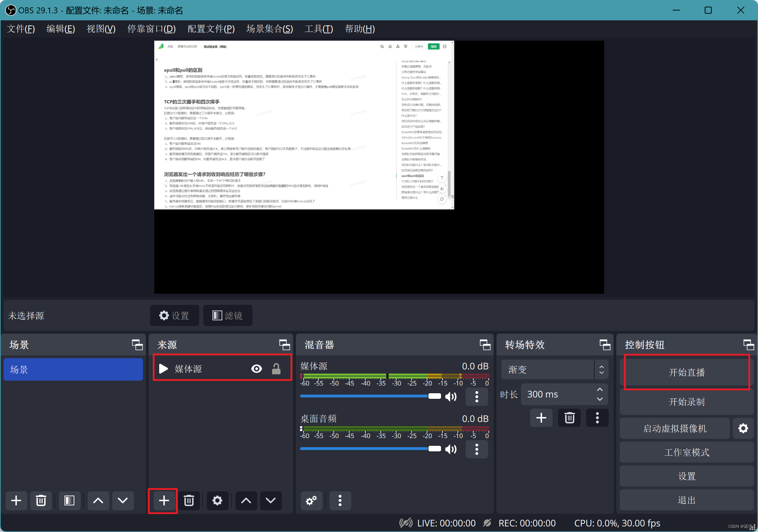This screenshot has height=532, width=758.
Task: Open source properties gear in Sources panel
Action: (217, 500)
